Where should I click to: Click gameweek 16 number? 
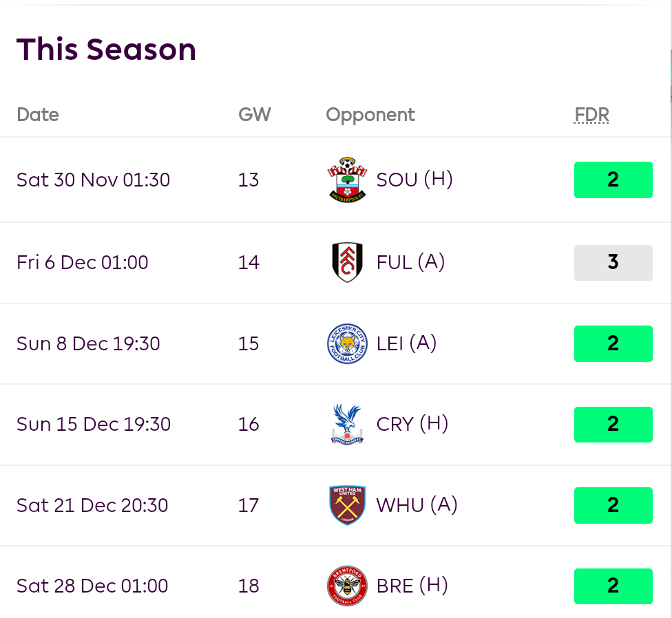[x=249, y=424]
